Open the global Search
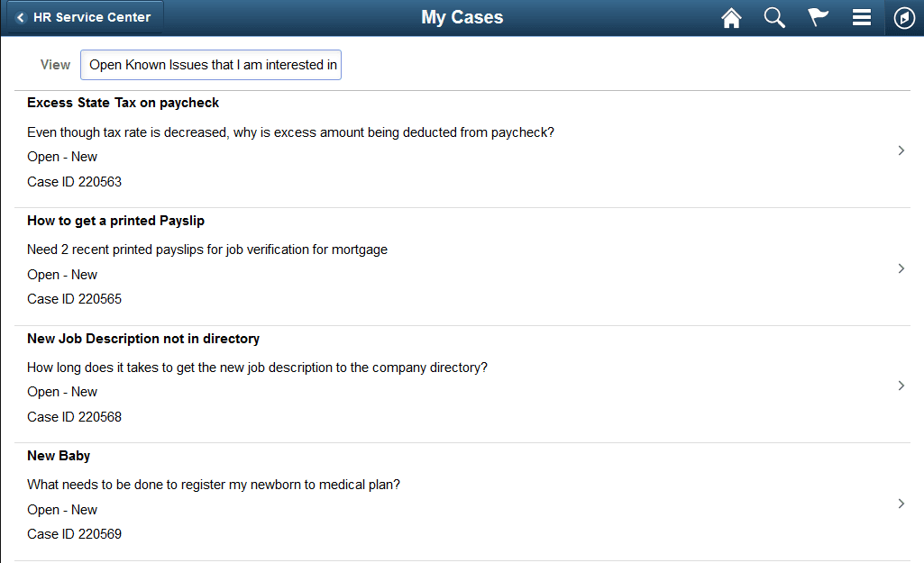This screenshot has height=563, width=924. [774, 17]
